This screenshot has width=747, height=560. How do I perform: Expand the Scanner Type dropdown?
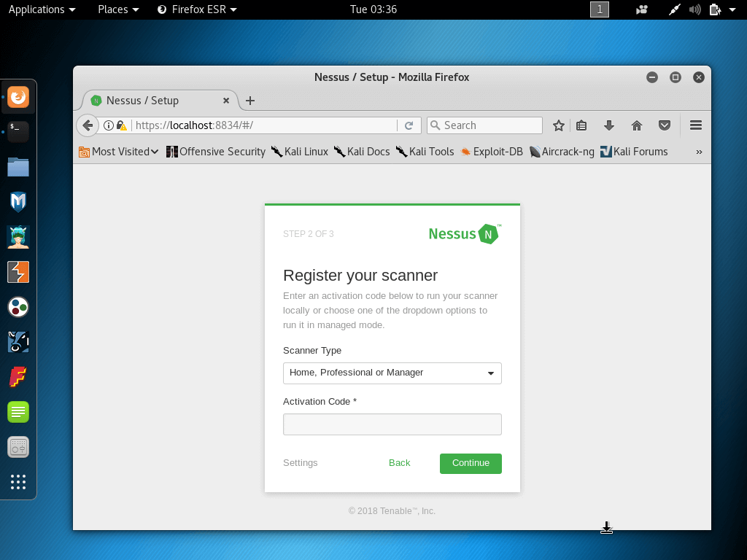coord(392,373)
